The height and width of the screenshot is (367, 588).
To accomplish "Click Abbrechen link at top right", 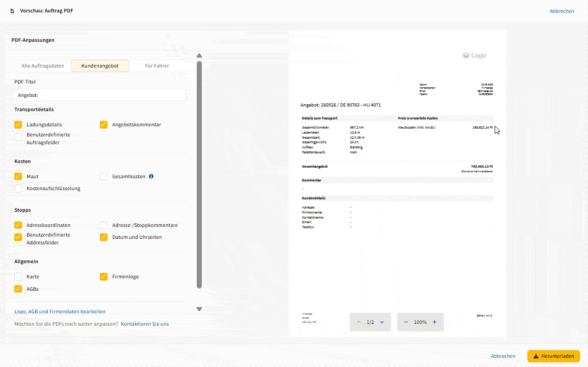I will tap(562, 11).
